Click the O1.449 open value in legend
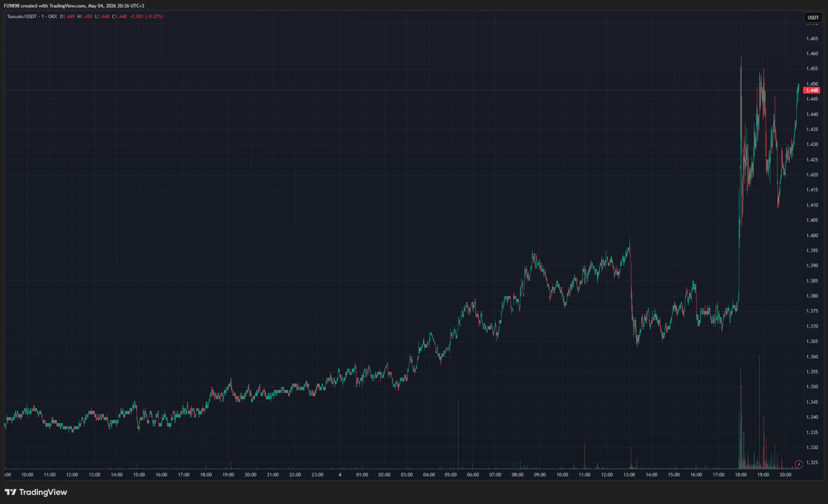This screenshot has height=504, width=828. (67, 17)
